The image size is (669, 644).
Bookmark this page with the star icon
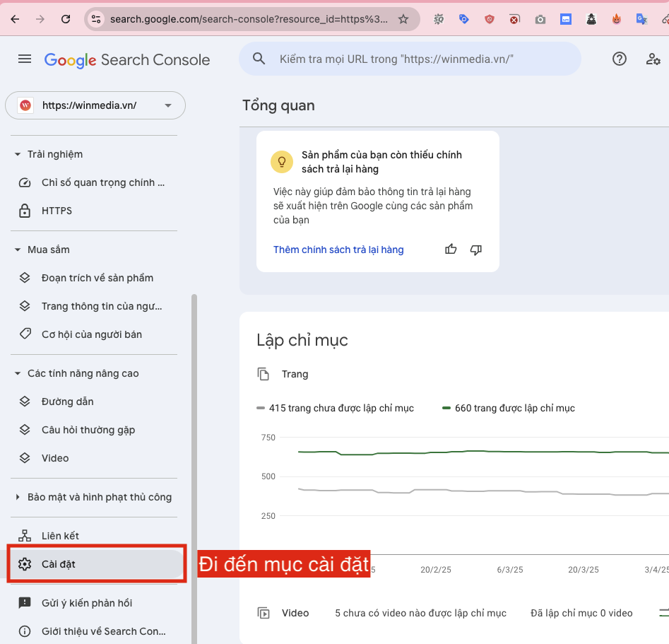[x=403, y=19]
